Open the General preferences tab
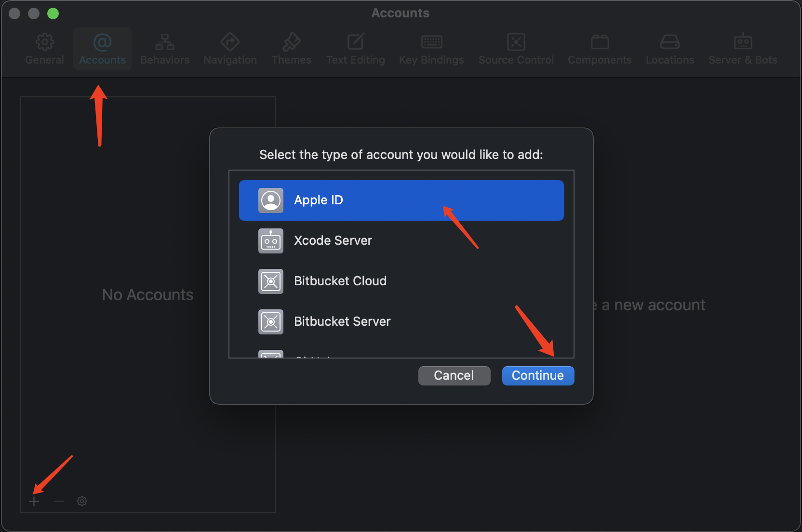The image size is (802, 532). click(44, 49)
